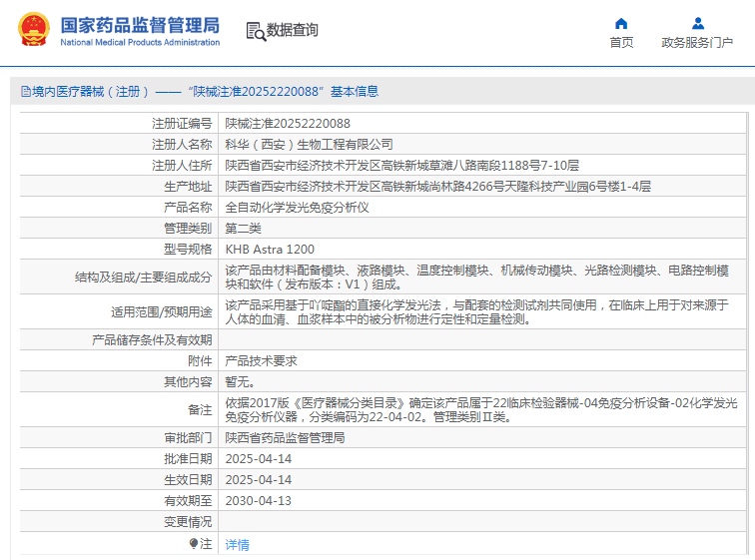
Task: Open the 详情 details link
Action: 237,545
